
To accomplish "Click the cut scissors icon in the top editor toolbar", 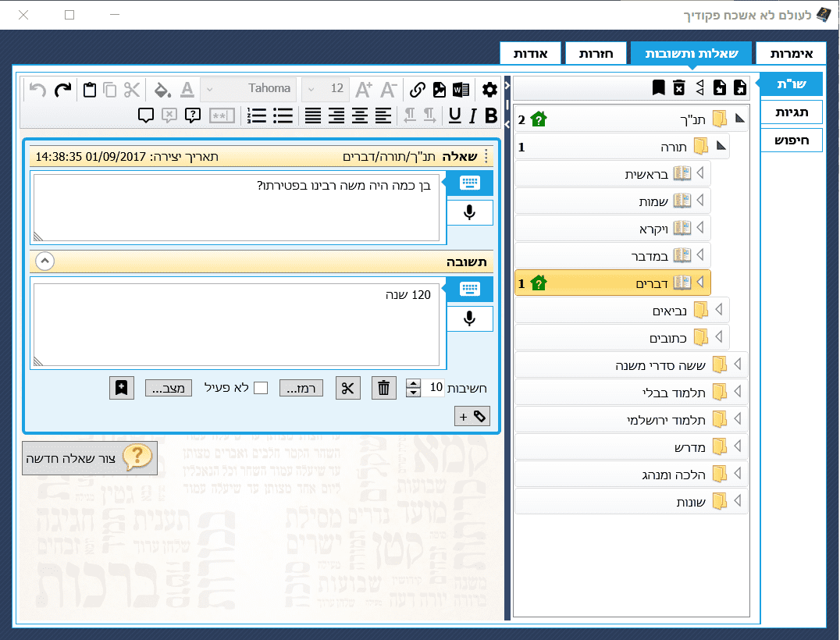I will coord(132,90).
